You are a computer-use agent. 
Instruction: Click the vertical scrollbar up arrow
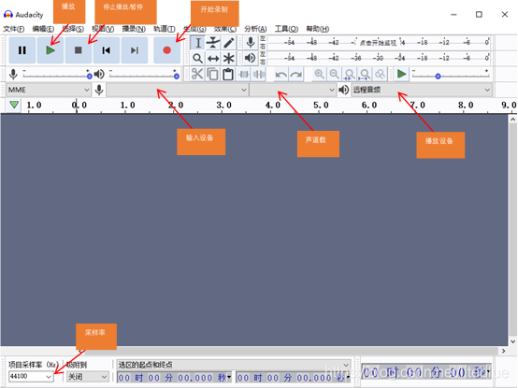513,119
